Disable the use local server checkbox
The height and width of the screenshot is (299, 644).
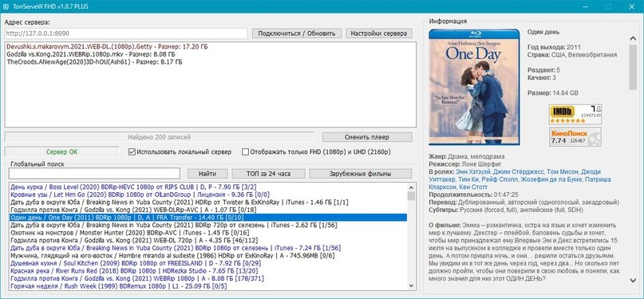click(132, 151)
